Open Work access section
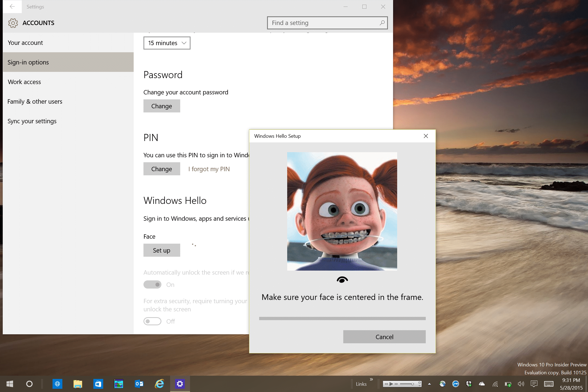Screen dimensions: 588x392 (x=68, y=82)
